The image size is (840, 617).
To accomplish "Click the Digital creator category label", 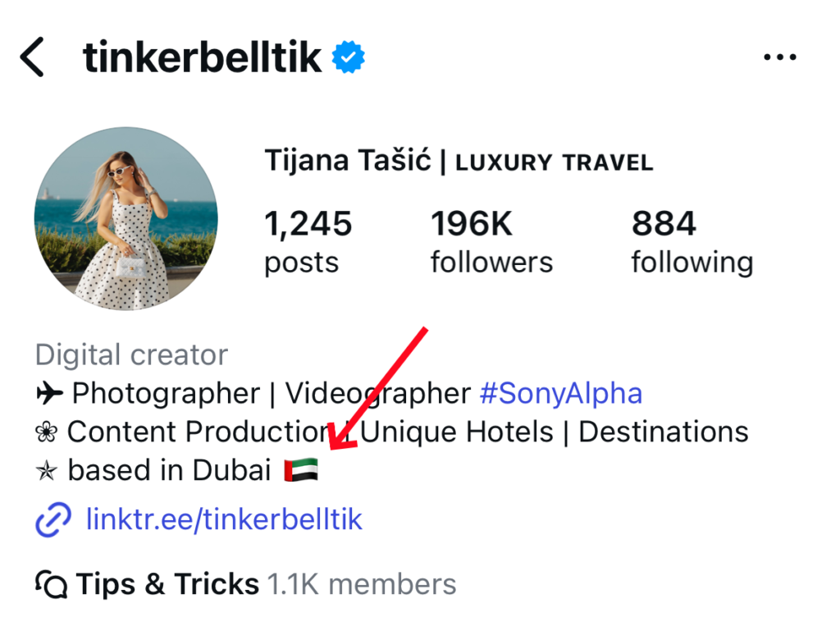I will tap(131, 355).
